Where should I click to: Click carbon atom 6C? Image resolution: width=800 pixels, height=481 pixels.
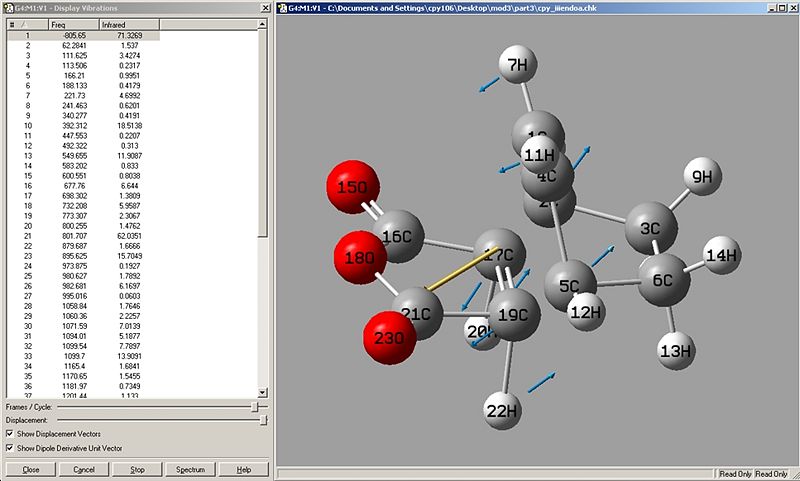pyautogui.click(x=664, y=280)
